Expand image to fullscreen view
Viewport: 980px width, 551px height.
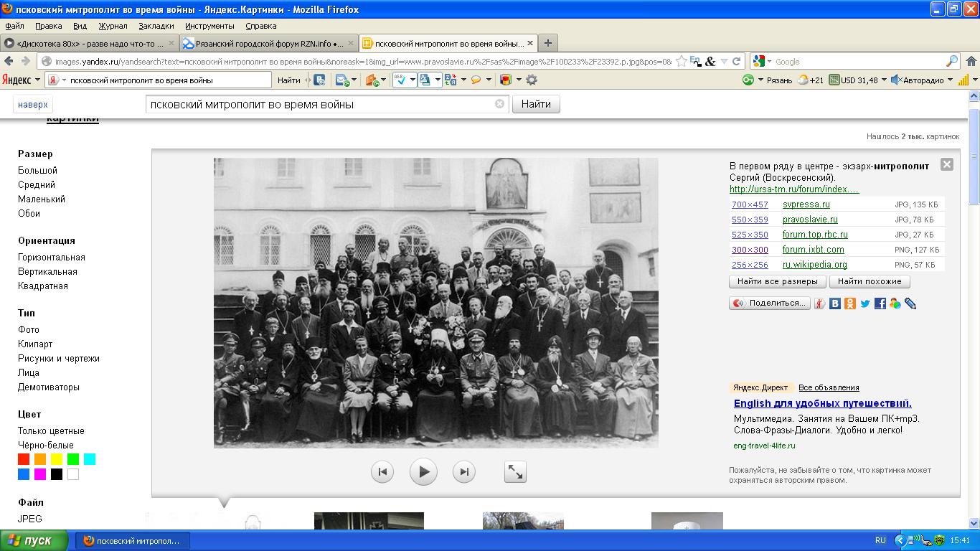[x=515, y=471]
